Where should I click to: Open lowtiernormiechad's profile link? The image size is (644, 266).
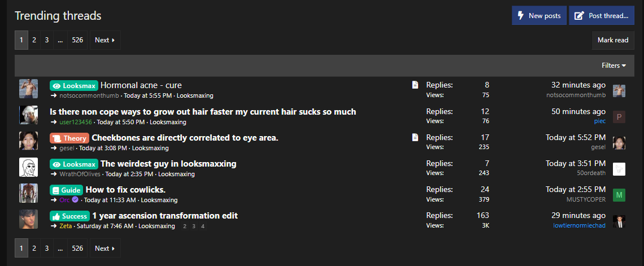coord(579,226)
